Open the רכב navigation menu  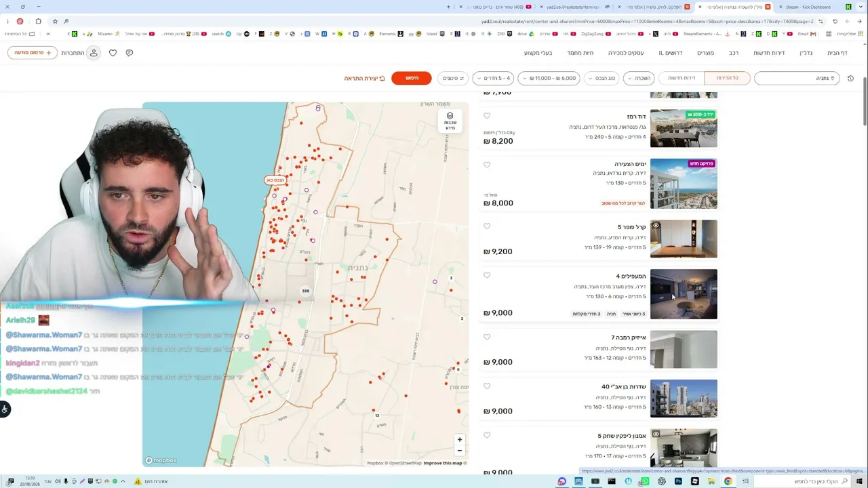tap(734, 53)
